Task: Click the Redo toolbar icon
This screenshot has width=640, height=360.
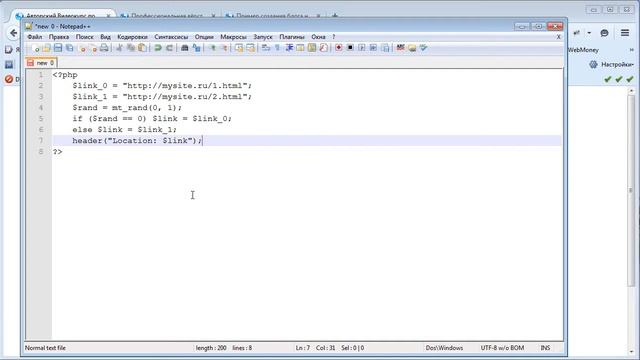Action: (169, 48)
